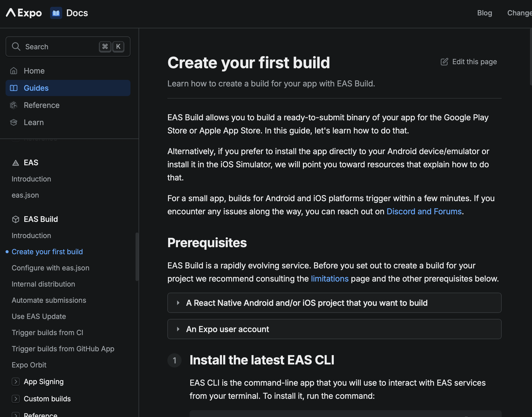This screenshot has width=532, height=417.
Task: Open Configure with eas.json
Action: [x=51, y=268]
